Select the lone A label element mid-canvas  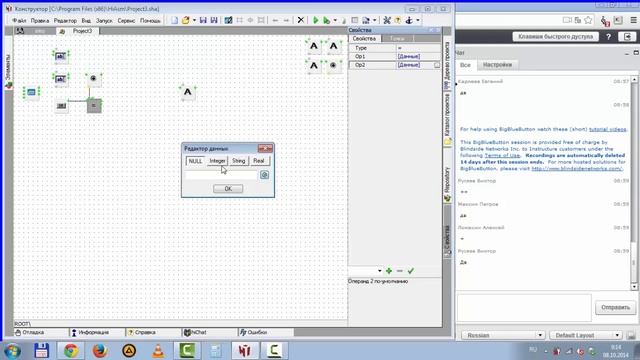[x=188, y=92]
